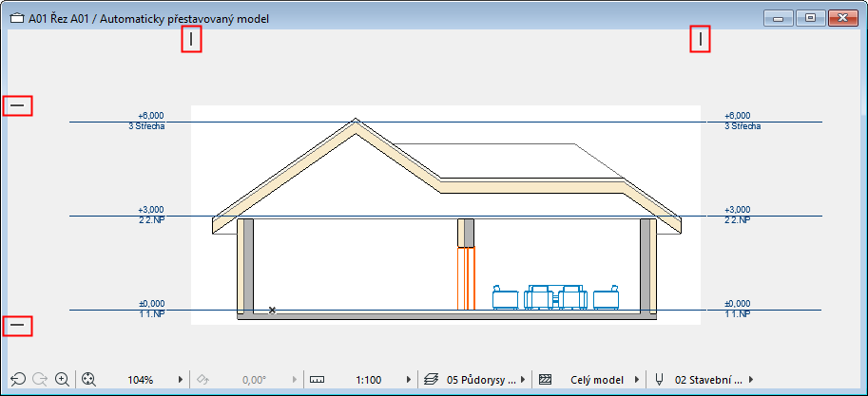Click the 1:100 scale value
This screenshot has height=396, width=868.
click(x=369, y=380)
